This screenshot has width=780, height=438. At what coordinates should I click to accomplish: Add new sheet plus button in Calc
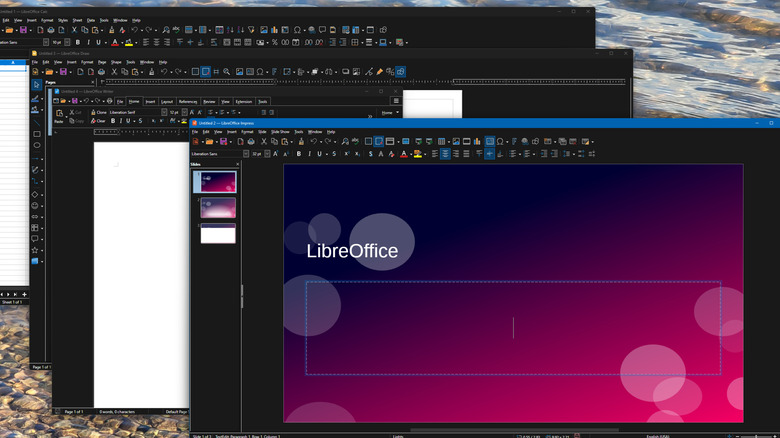tap(24, 294)
